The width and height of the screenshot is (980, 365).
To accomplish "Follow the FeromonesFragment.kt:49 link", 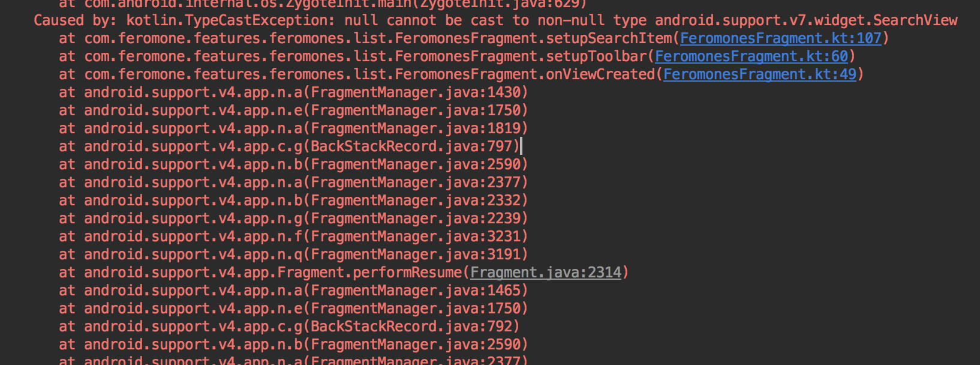I will click(759, 74).
